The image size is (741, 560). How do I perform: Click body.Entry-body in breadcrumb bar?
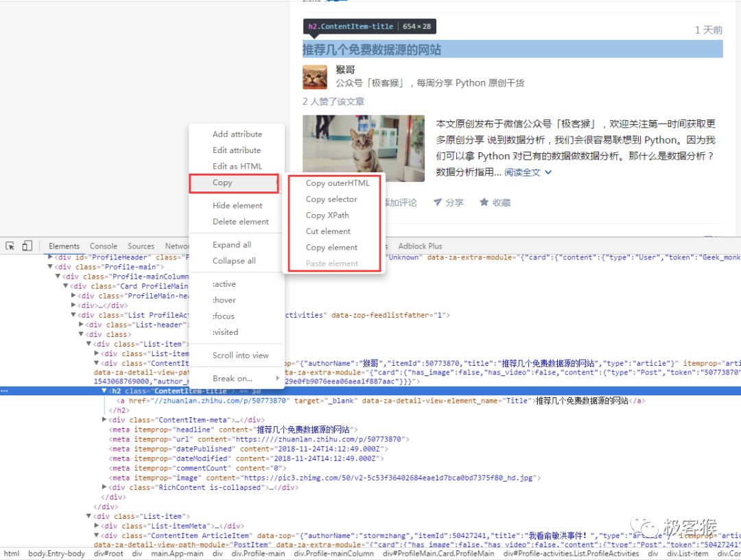[x=57, y=553]
